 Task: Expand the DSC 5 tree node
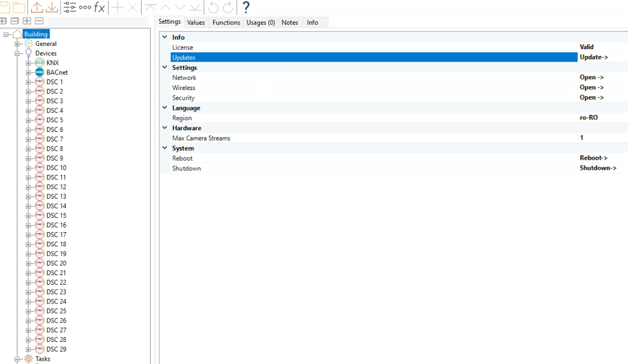click(x=28, y=120)
